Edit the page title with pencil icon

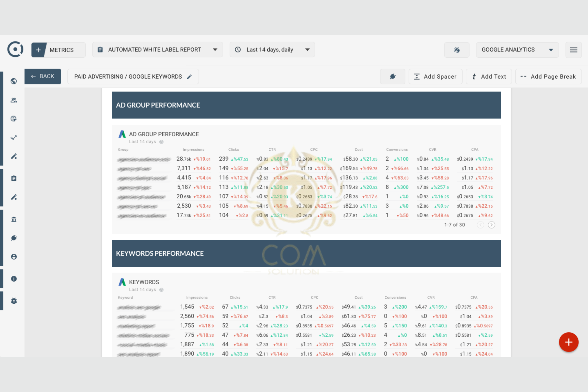coord(189,76)
